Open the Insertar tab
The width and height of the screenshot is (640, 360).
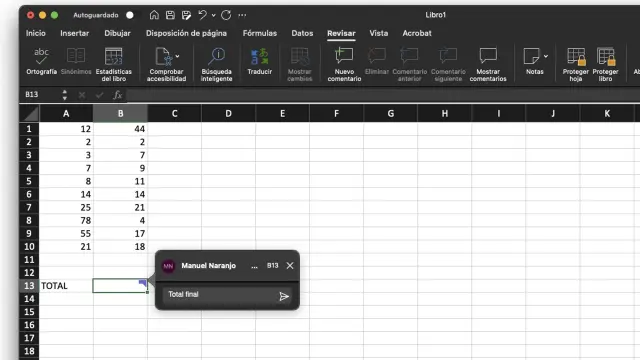(x=75, y=33)
